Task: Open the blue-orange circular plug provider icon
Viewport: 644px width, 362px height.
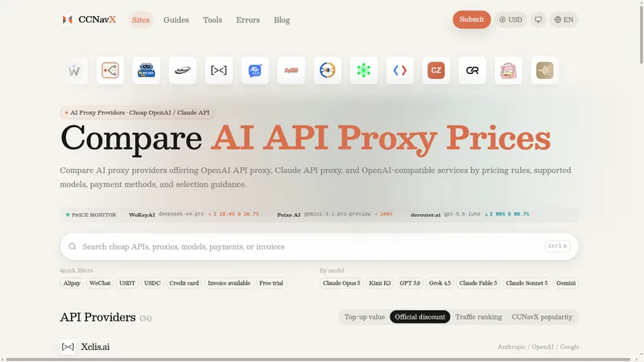Action: click(x=328, y=71)
